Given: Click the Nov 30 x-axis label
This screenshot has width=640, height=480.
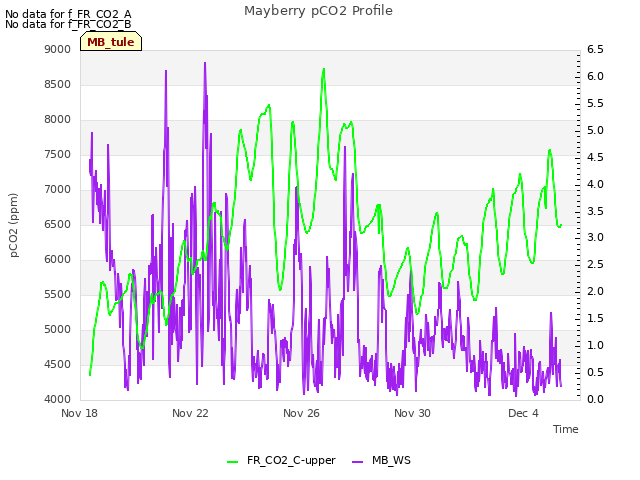Looking at the screenshot, I should pos(412,413).
